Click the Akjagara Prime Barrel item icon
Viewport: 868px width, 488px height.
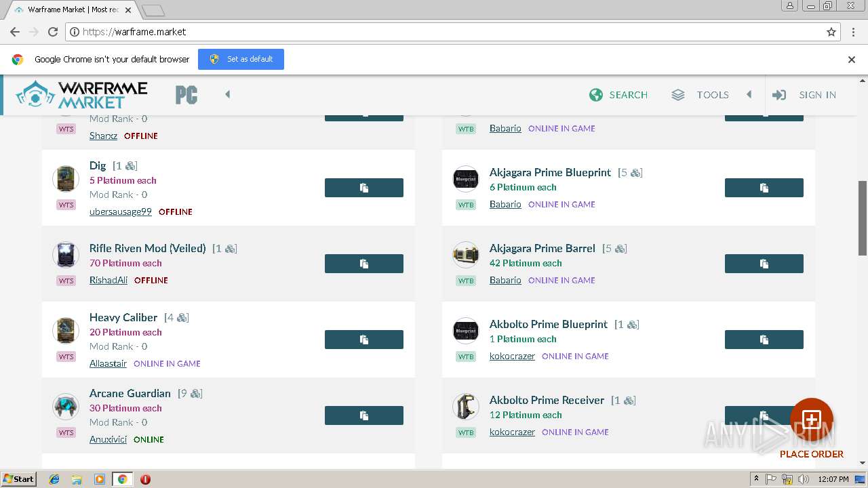tap(466, 255)
